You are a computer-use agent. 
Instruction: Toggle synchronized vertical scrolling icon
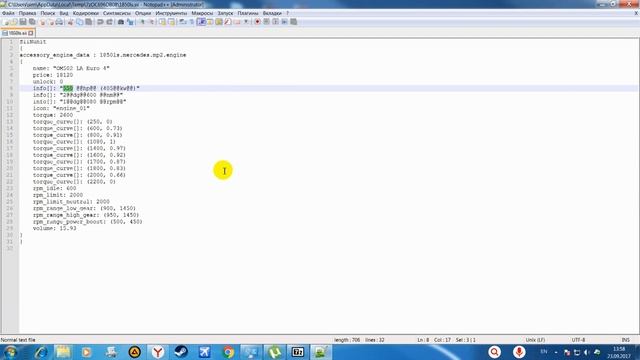(x=162, y=22)
